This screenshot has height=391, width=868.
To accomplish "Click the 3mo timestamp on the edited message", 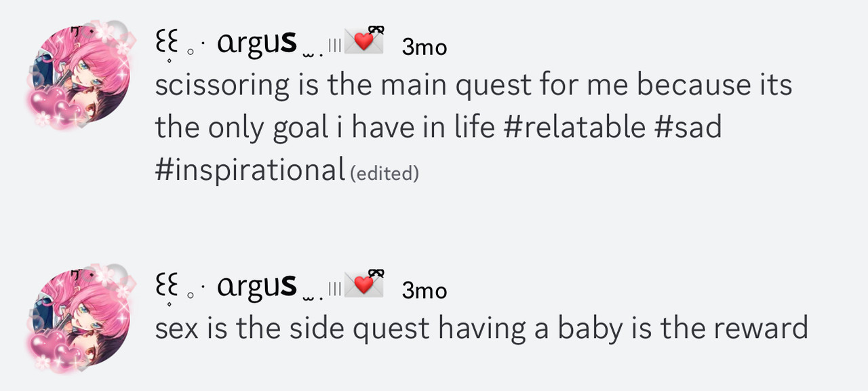I will [x=425, y=47].
